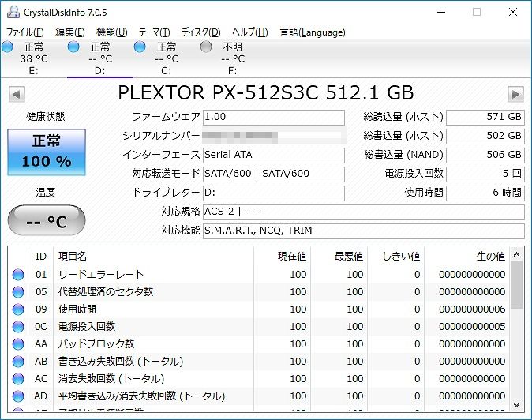Open the テーマ(T) menu
Screen dimensions: 532x420
click(x=154, y=32)
